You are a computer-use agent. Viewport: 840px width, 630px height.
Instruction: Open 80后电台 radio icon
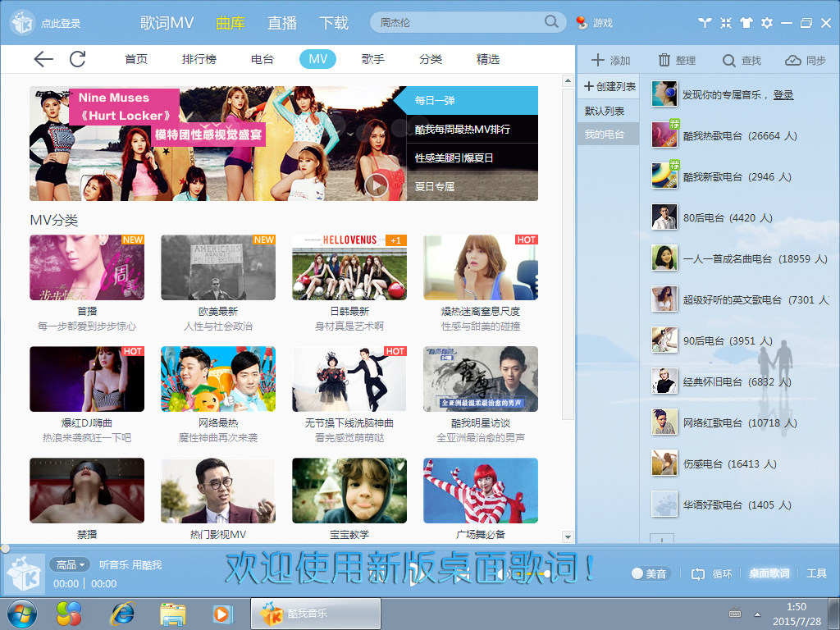pyautogui.click(x=664, y=217)
